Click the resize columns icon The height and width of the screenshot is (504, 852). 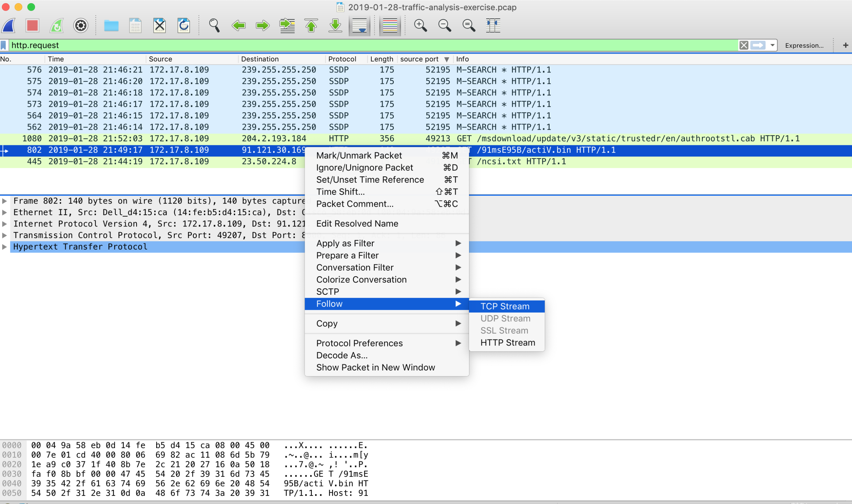[493, 26]
